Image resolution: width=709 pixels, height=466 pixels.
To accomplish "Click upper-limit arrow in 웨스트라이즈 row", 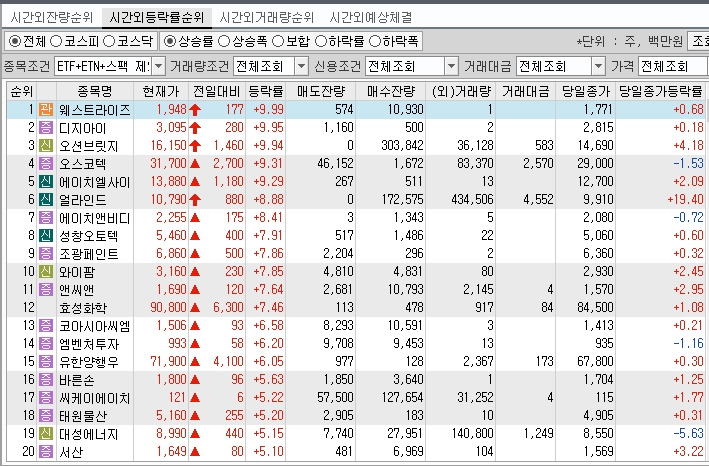I will click(x=195, y=110).
